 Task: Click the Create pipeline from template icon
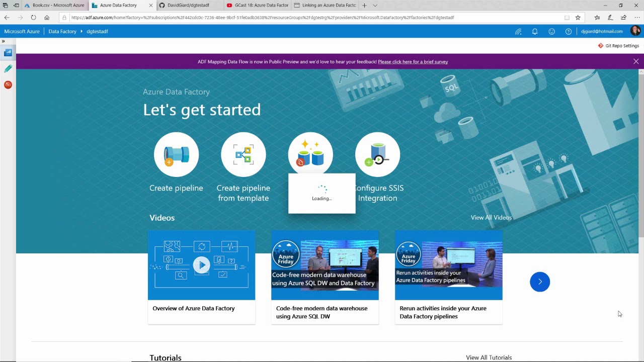[244, 154]
